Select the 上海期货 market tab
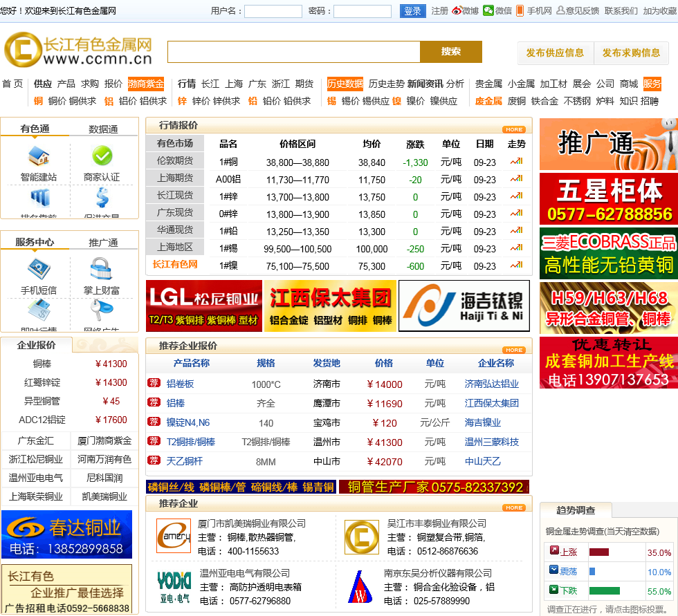The height and width of the screenshot is (616, 678). (174, 178)
